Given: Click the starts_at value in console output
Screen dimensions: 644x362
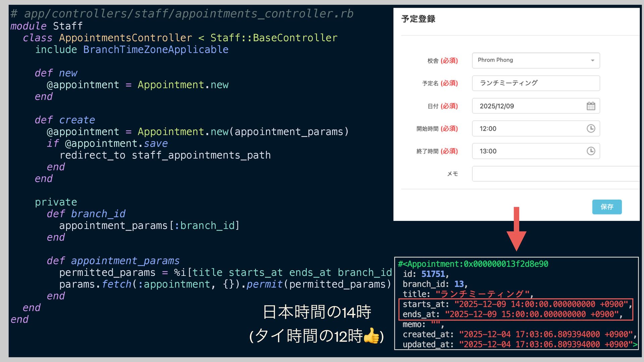Looking at the screenshot, I should point(541,304).
